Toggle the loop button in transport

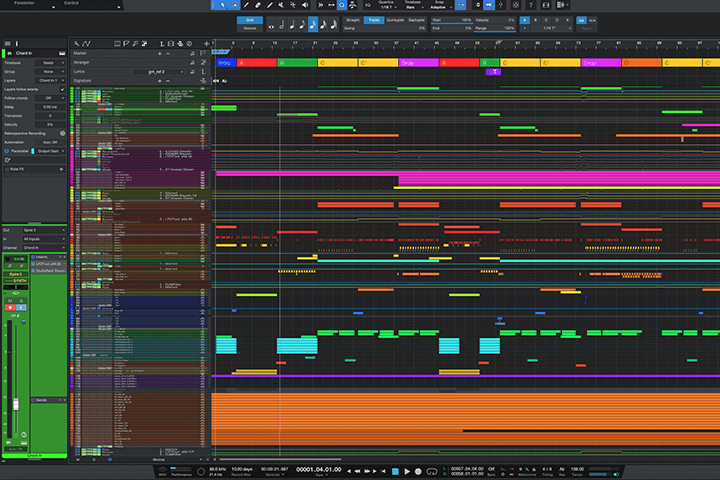432,471
